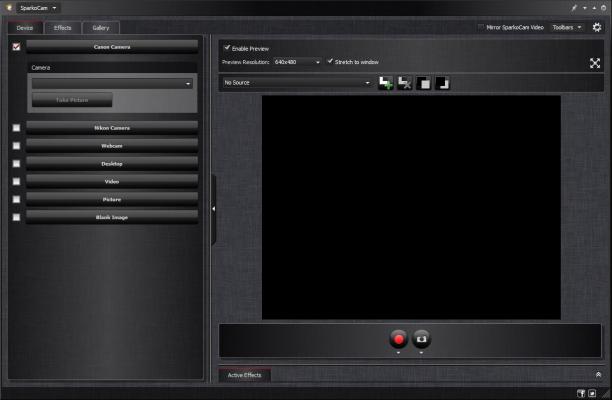Check the Nikon Camera checkbox
612x400 pixels.
[x=16, y=128]
